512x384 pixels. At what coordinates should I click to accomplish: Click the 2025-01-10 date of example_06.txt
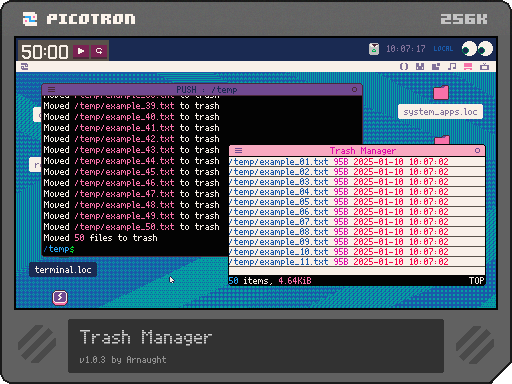click(378, 212)
